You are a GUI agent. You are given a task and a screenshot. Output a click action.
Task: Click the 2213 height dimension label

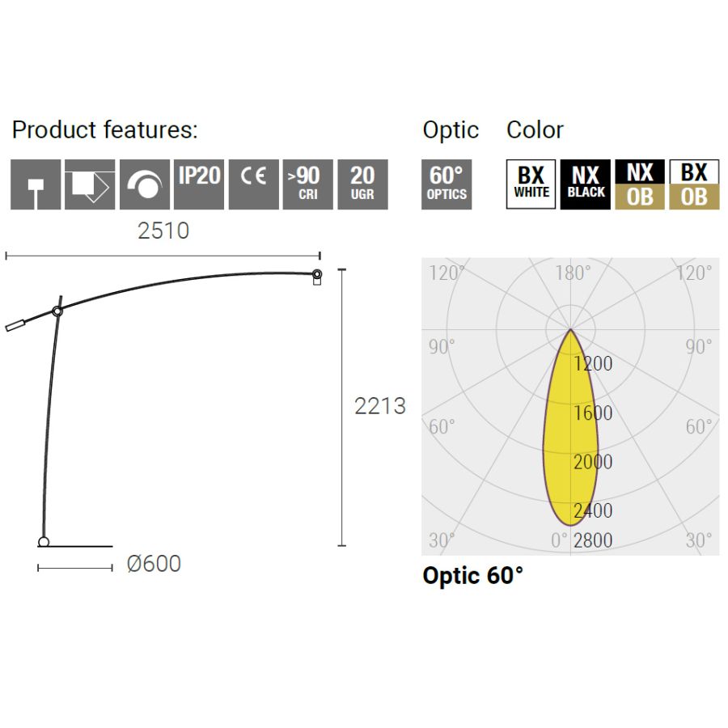point(380,406)
